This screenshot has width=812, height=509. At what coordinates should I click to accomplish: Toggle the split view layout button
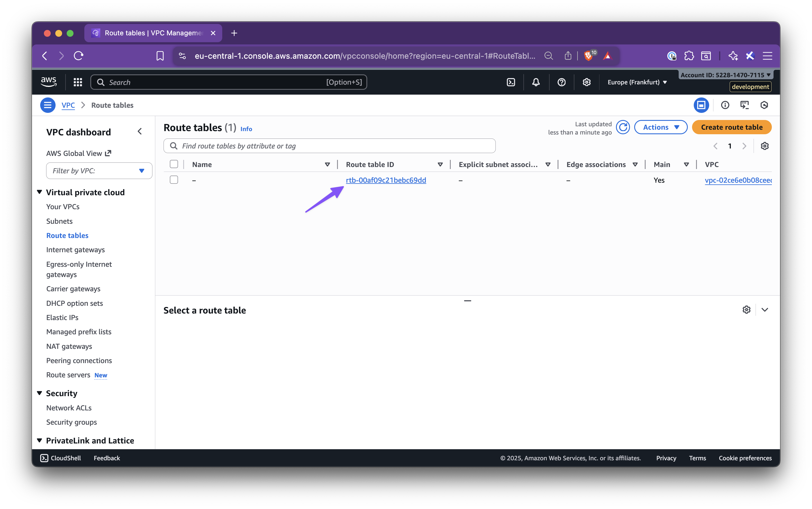pos(701,105)
